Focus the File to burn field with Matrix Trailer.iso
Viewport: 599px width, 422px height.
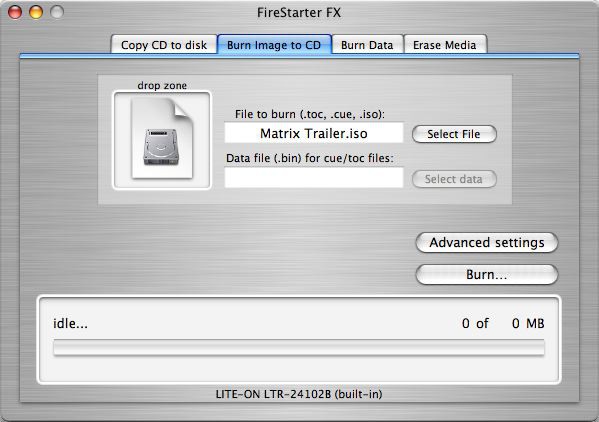tap(314, 133)
